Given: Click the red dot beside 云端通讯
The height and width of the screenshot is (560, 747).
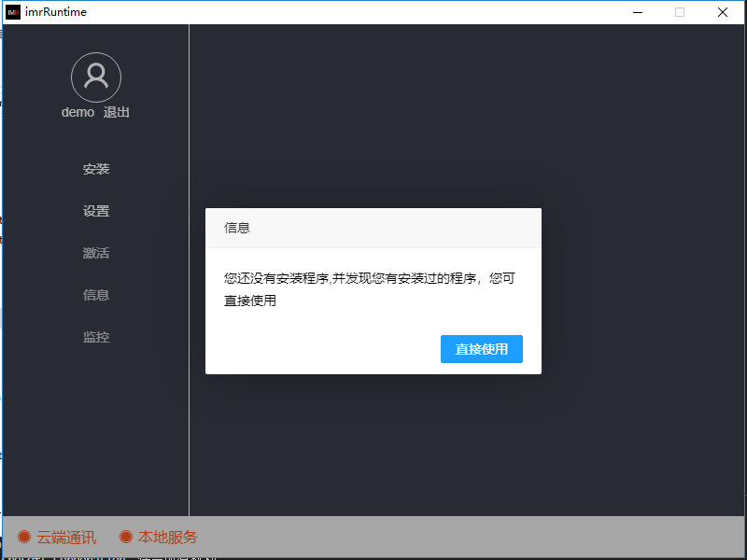Looking at the screenshot, I should [x=24, y=537].
